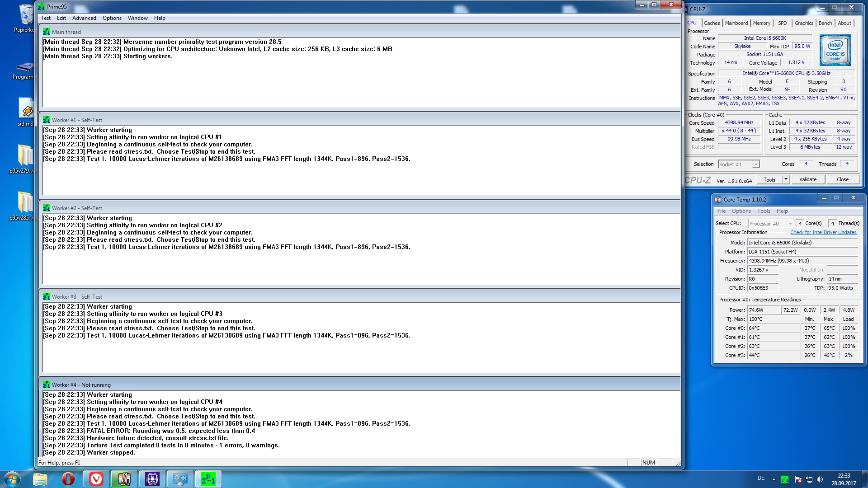This screenshot has width=868, height=488.
Task: Expand the Processor #0 select CPU dropdown
Action: 790,224
